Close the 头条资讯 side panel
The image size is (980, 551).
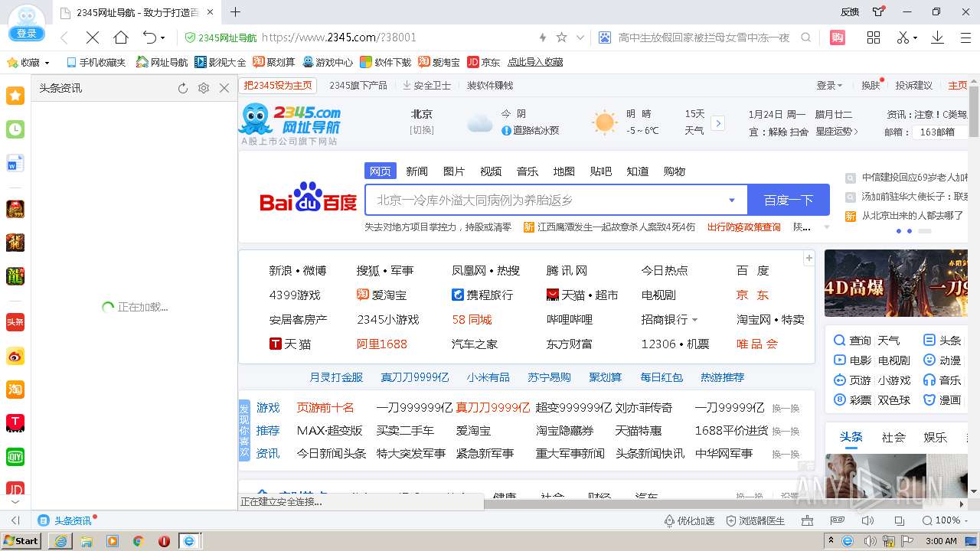click(x=224, y=88)
